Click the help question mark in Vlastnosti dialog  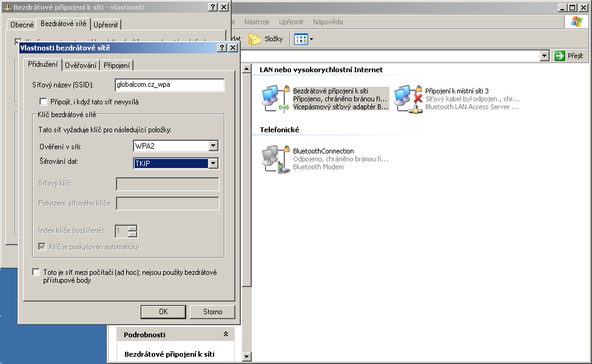(221, 47)
